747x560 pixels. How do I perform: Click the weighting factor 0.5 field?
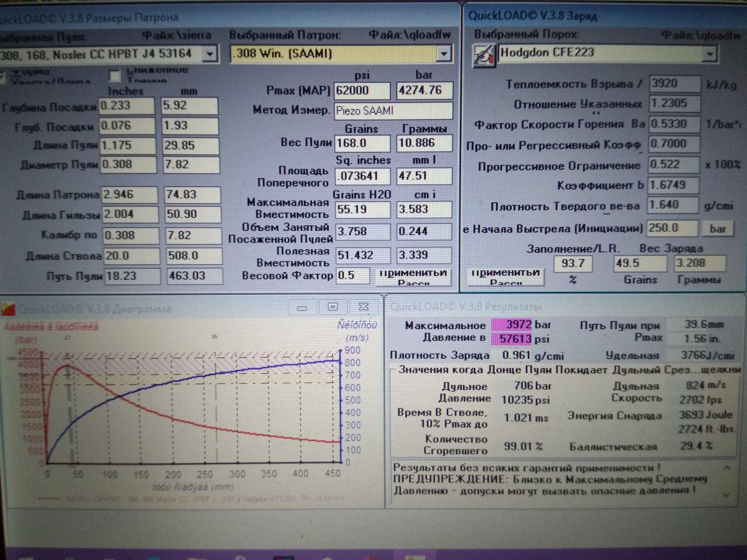pos(354,275)
